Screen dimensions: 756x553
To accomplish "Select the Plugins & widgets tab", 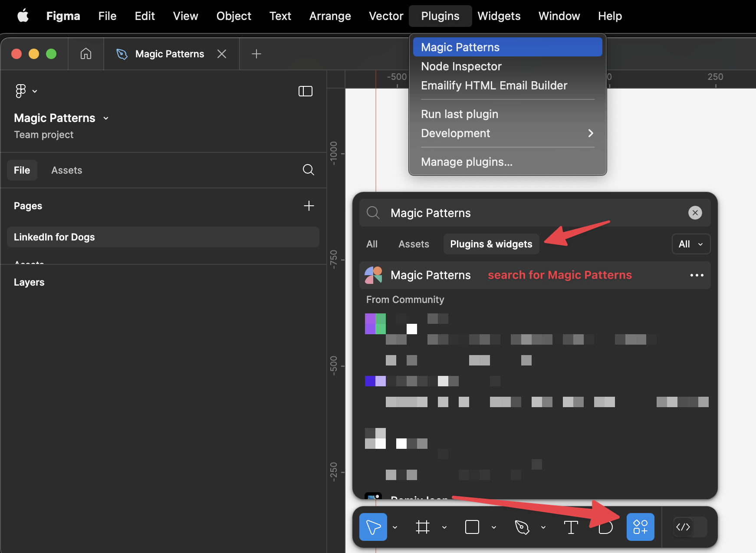I will click(491, 244).
